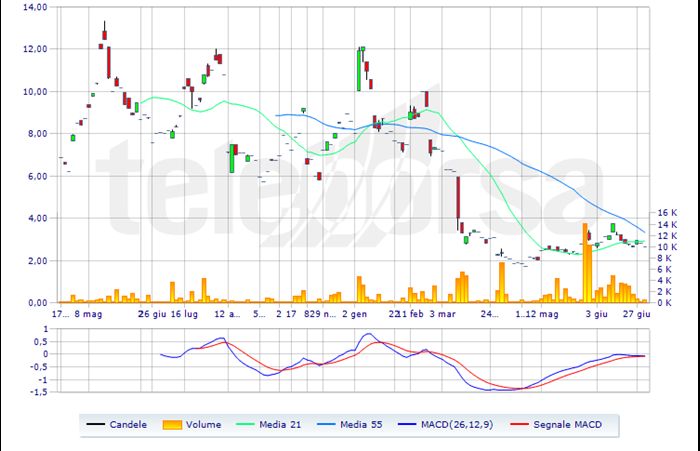The width and height of the screenshot is (700, 451).
Task: Click the 2,00 price axis label
Action: coord(38,260)
